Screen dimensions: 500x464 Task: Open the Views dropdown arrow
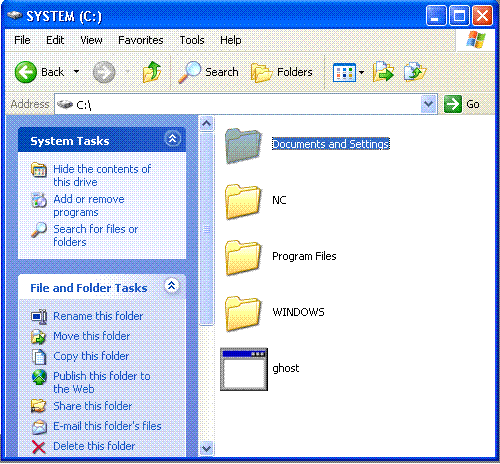pos(361,72)
